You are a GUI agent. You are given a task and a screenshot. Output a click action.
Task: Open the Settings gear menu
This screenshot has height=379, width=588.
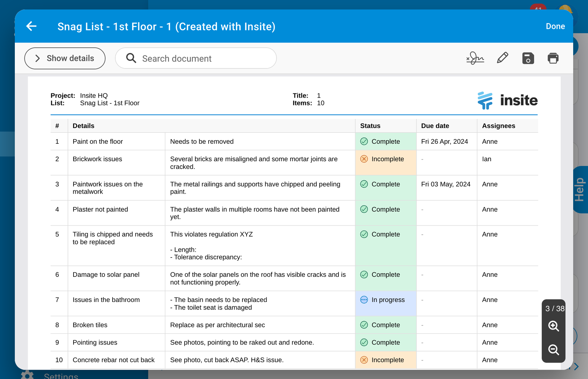[x=27, y=374]
